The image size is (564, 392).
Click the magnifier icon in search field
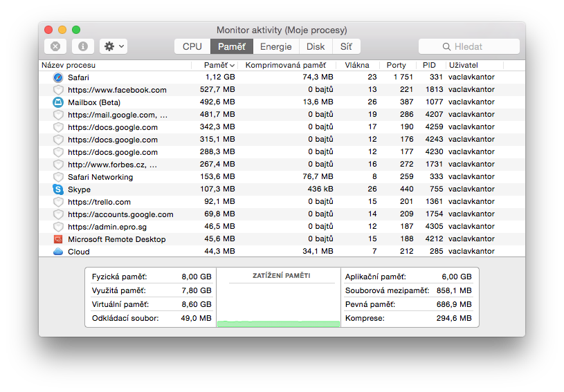point(446,47)
